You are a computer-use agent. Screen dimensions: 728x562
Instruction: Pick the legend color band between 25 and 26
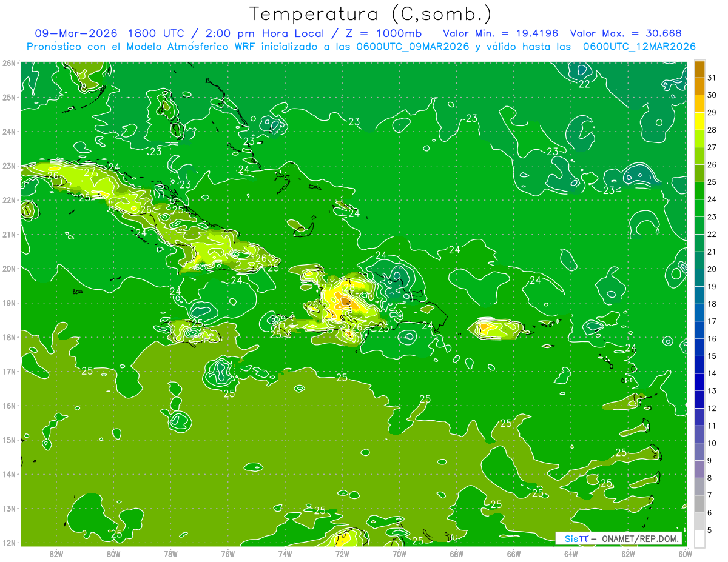(699, 173)
